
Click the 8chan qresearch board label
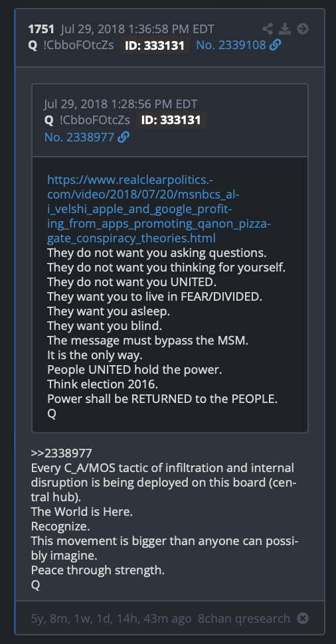pos(244,618)
